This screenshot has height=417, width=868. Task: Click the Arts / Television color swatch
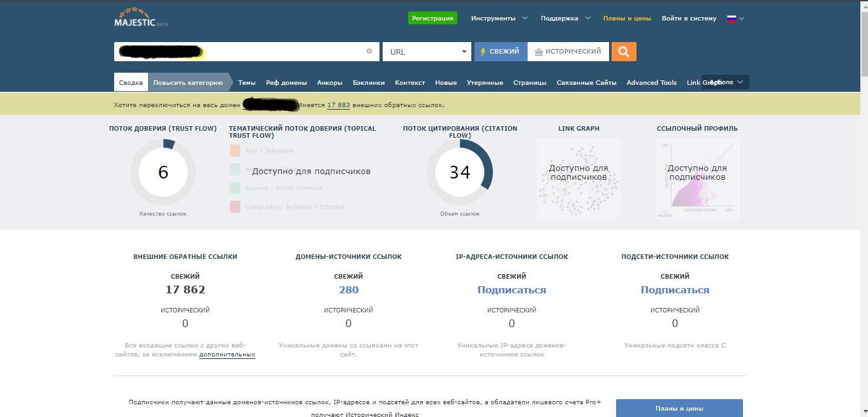[x=235, y=150]
